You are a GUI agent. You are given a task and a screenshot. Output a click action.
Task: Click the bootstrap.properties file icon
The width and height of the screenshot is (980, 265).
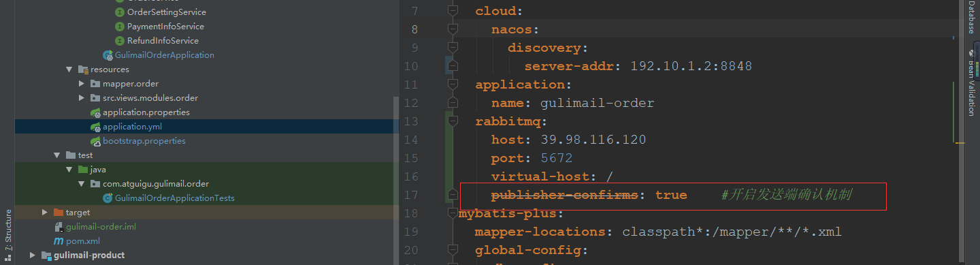click(96, 141)
